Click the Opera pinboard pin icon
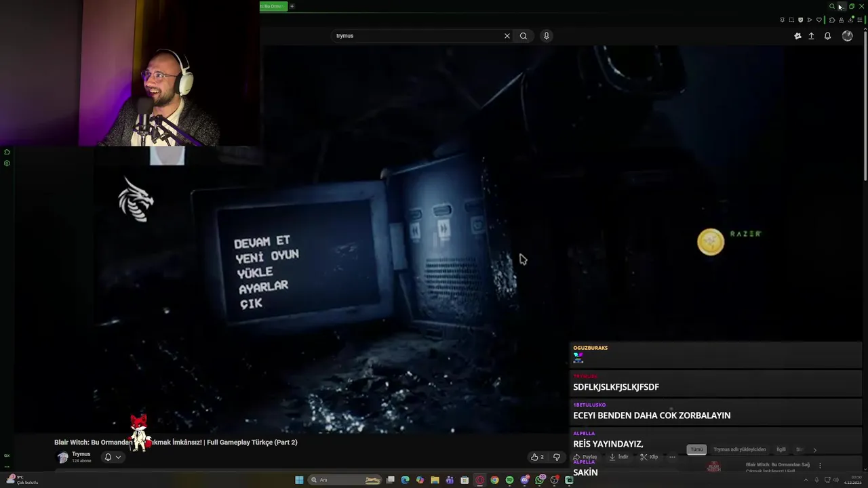Screen dimensions: 868x488 pyautogui.click(x=782, y=20)
